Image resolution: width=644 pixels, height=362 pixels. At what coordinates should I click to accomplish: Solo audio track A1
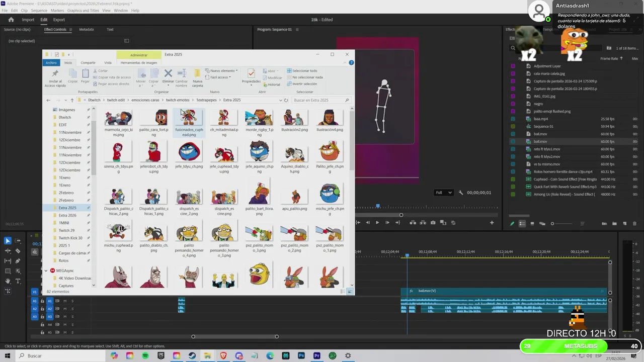(72, 301)
